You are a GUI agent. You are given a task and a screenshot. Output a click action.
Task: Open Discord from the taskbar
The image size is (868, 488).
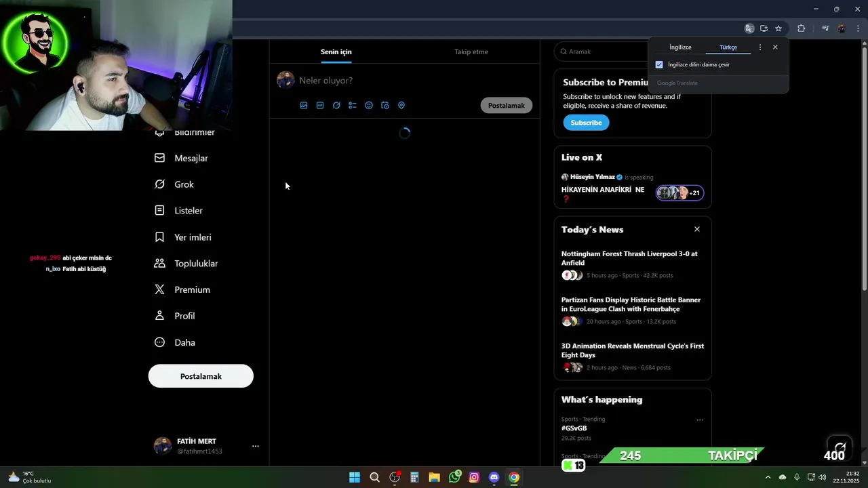pos(494,477)
